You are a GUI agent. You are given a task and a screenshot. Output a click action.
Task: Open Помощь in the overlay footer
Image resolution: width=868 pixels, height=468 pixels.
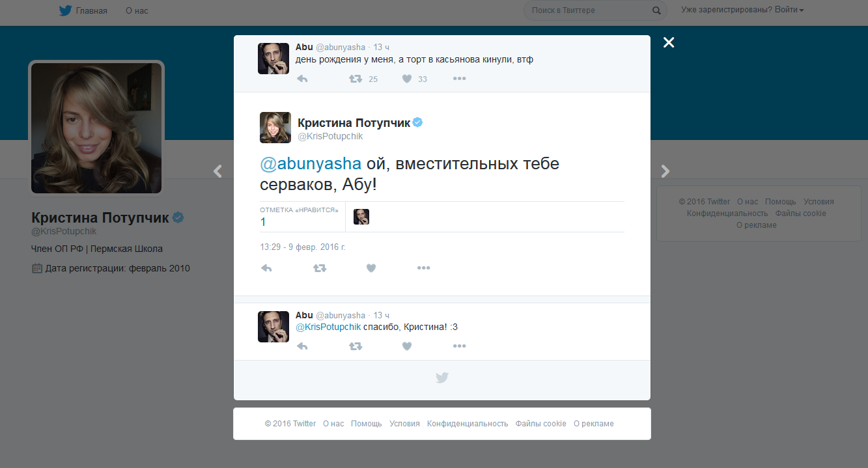point(367,424)
